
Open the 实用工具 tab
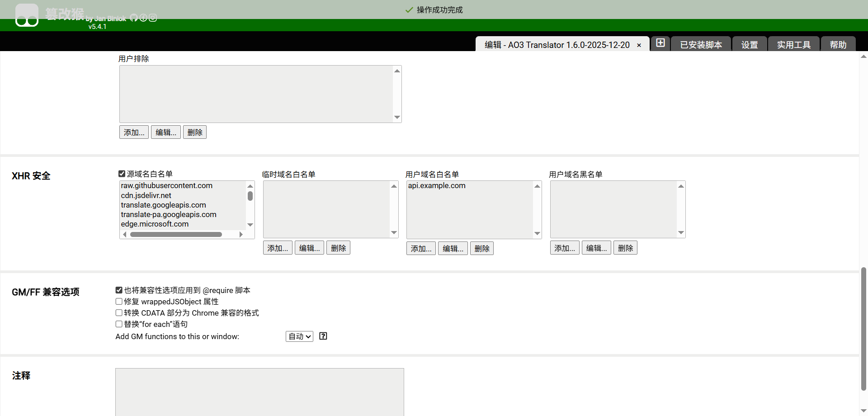pos(793,45)
